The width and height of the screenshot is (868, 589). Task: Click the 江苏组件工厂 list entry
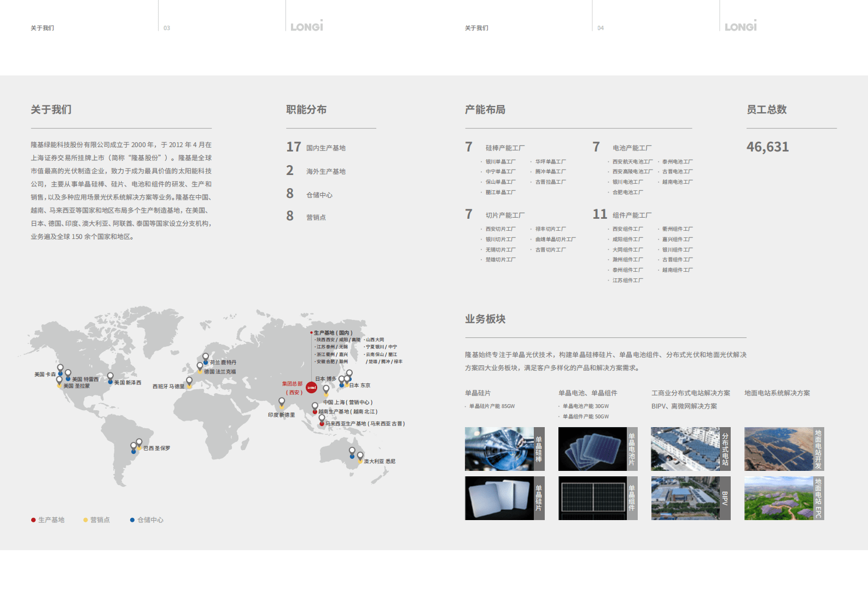pyautogui.click(x=628, y=281)
